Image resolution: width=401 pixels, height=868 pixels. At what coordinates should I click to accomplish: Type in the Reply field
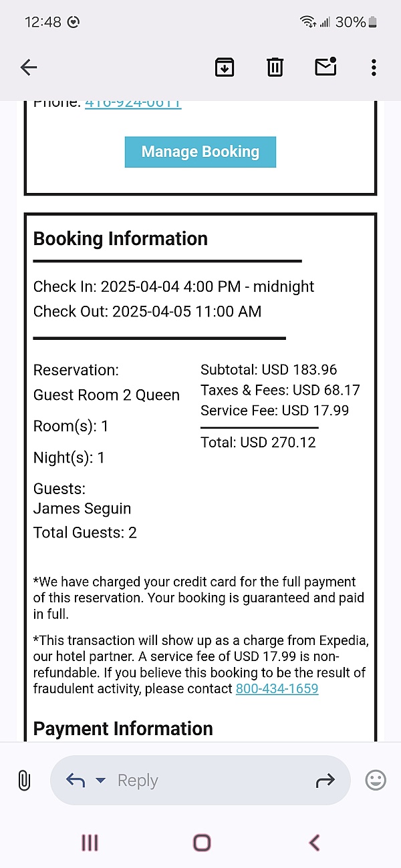(x=200, y=780)
